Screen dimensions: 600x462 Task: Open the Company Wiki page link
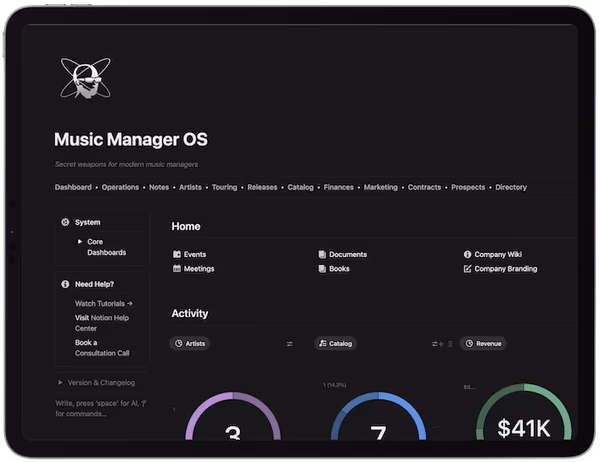[x=498, y=254]
